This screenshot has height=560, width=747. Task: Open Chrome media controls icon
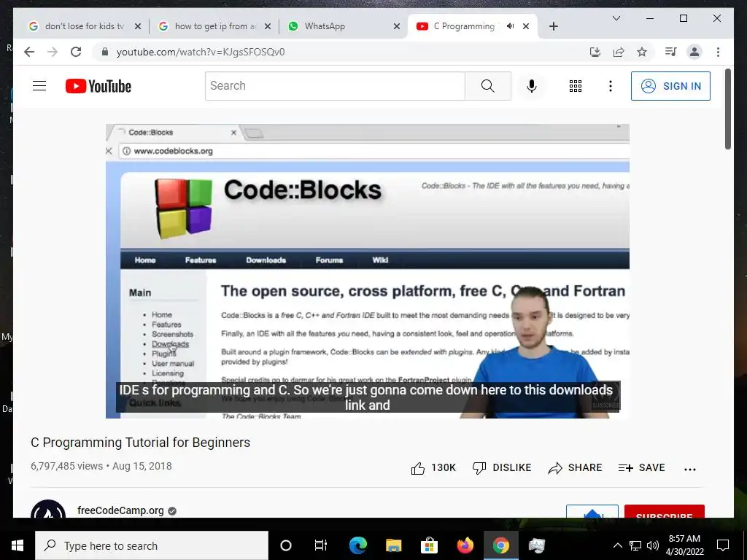671,52
